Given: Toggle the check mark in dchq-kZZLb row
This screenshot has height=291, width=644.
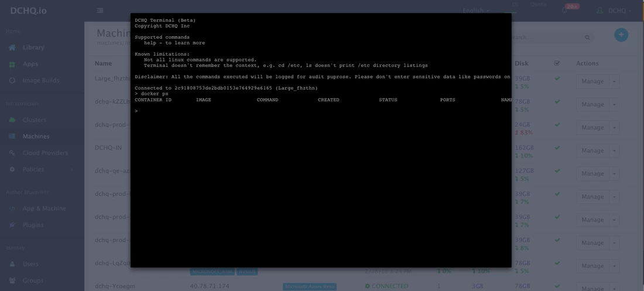Looking at the screenshot, I should 557,101.
